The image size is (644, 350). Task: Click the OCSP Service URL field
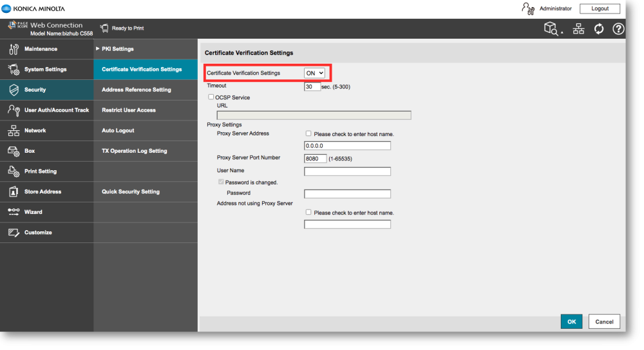tap(314, 115)
